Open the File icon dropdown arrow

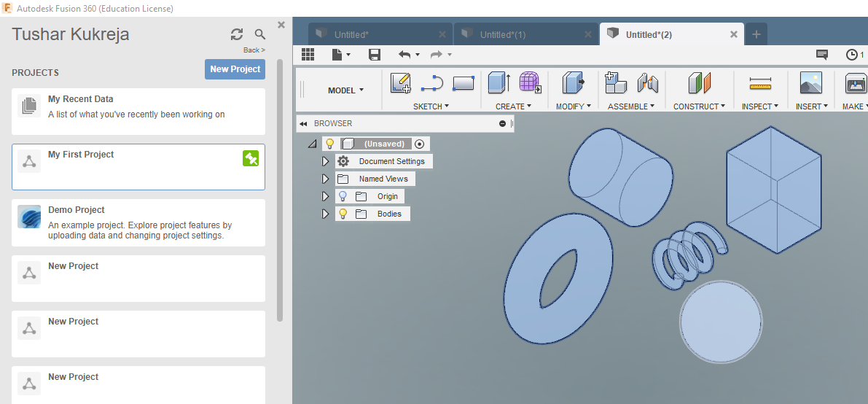pyautogui.click(x=348, y=55)
